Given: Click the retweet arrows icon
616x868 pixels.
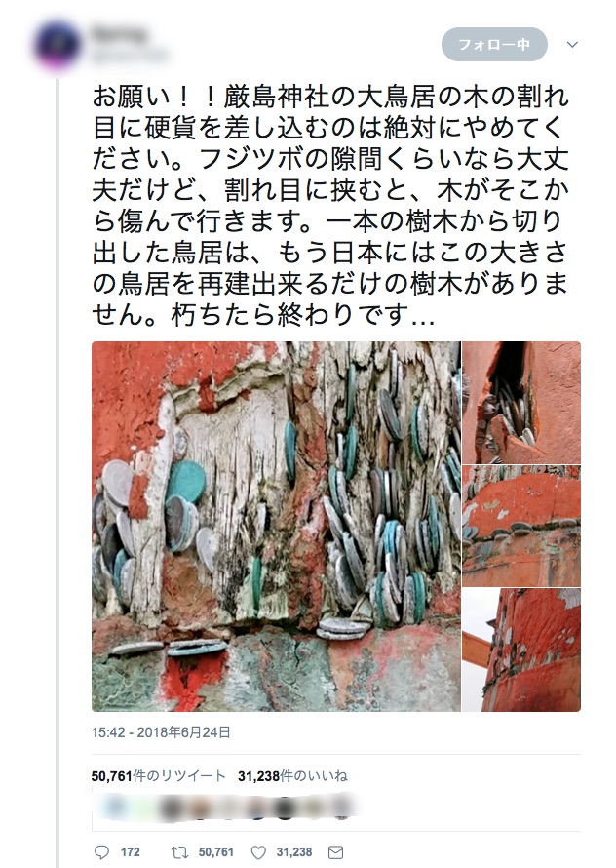Looking at the screenshot, I should [x=180, y=852].
